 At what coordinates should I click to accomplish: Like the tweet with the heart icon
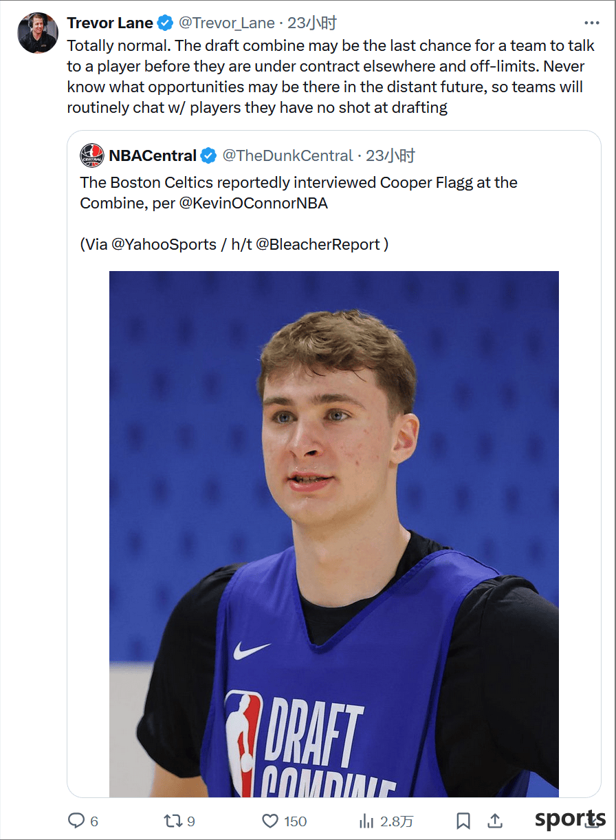click(270, 821)
